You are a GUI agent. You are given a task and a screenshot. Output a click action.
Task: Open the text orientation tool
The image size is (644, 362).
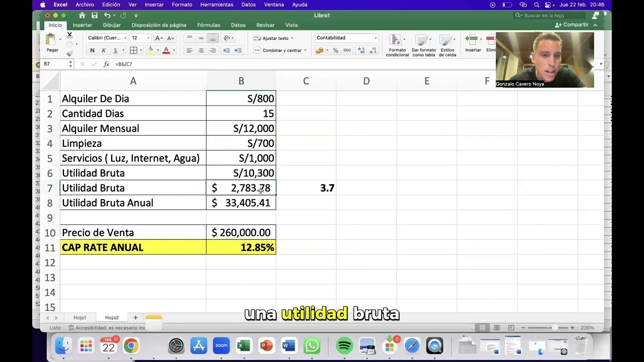pos(227,38)
